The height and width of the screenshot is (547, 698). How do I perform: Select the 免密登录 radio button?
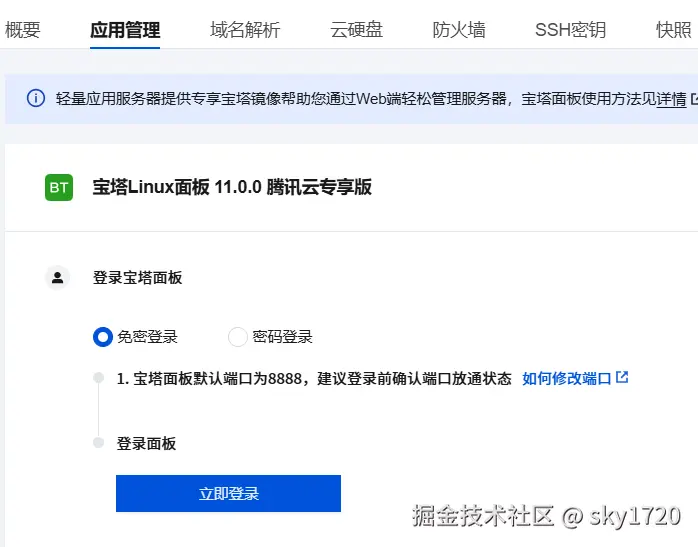(x=102, y=337)
